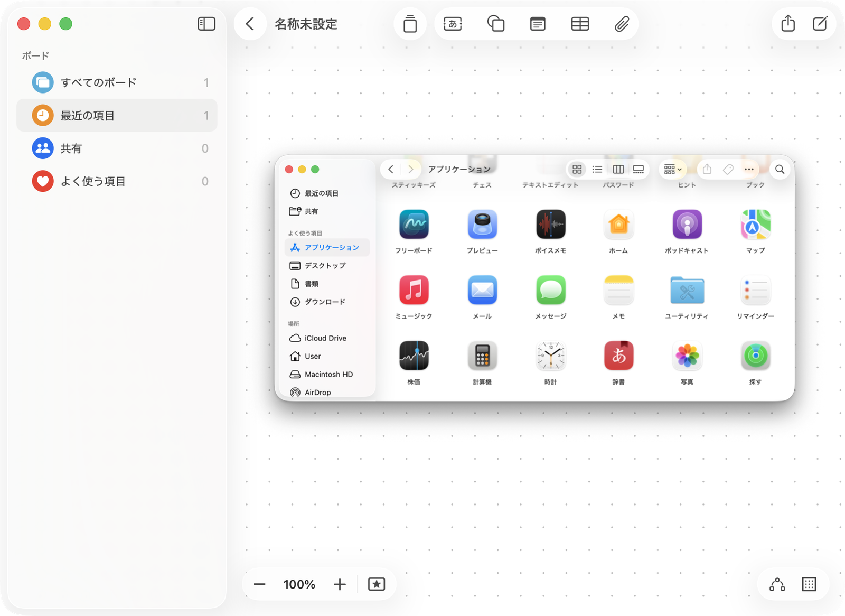The image size is (845, 616).
Task: Select the メール app icon
Action: point(482,290)
